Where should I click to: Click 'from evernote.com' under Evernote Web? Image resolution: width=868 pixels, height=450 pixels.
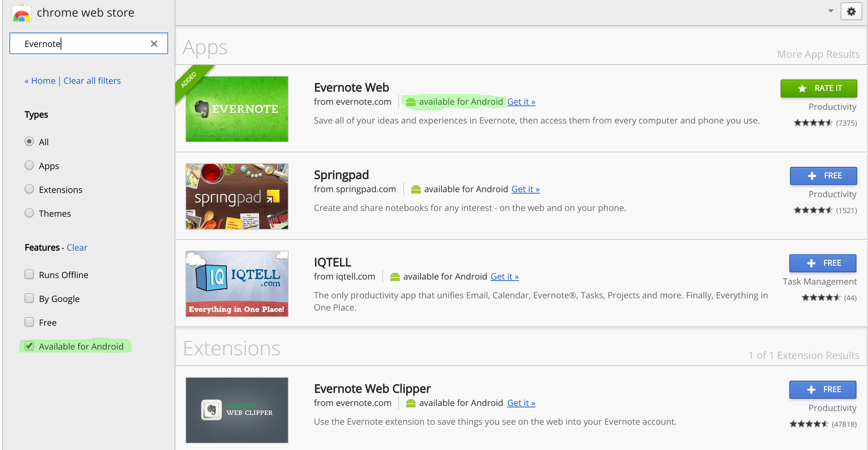click(x=352, y=102)
